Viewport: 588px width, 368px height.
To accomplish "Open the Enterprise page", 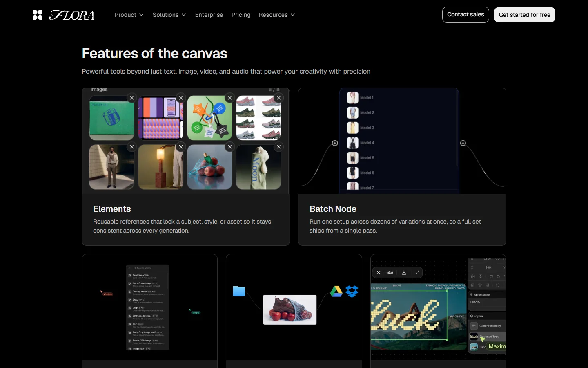I will pyautogui.click(x=209, y=15).
